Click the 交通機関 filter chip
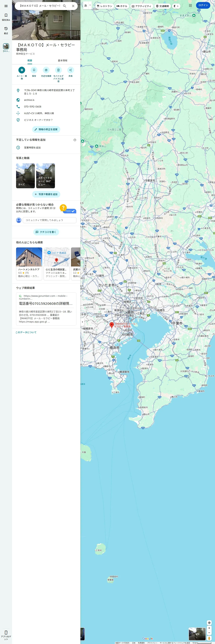This screenshot has height=644, width=215. tap(162, 6)
